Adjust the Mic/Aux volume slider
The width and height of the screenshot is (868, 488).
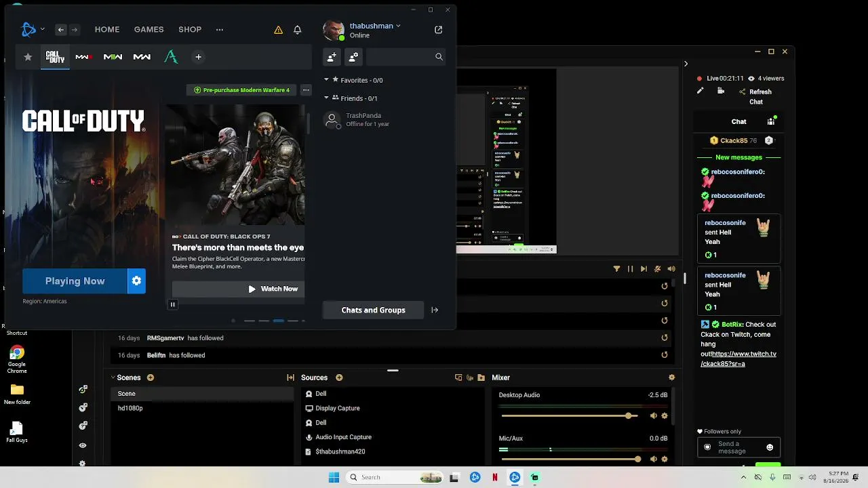point(570,459)
